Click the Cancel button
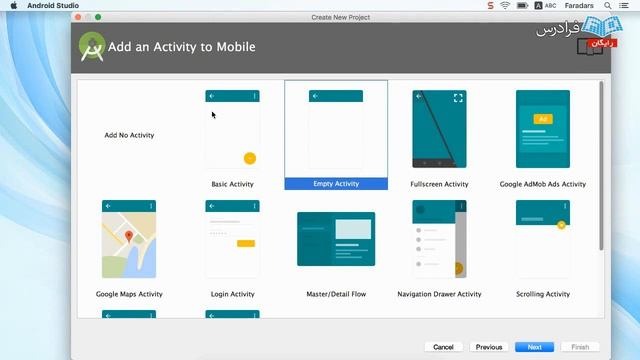Screen dimensions: 640x360 (x=443, y=347)
